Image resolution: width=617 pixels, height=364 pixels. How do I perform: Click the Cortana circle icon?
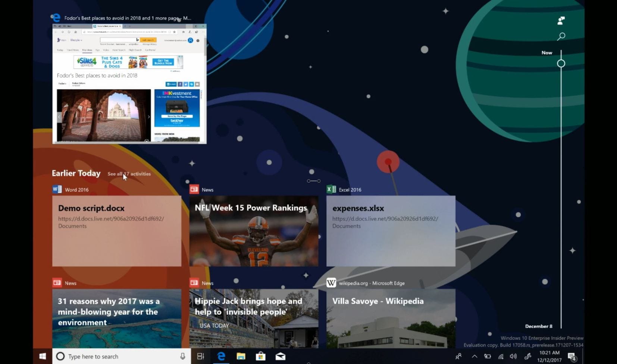coord(60,356)
